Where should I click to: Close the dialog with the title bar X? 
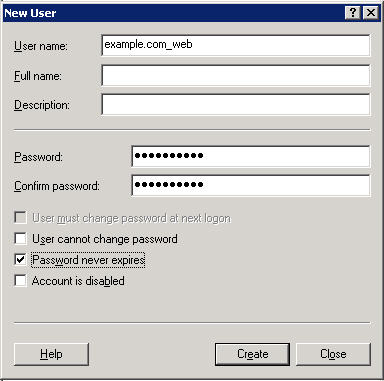(371, 13)
